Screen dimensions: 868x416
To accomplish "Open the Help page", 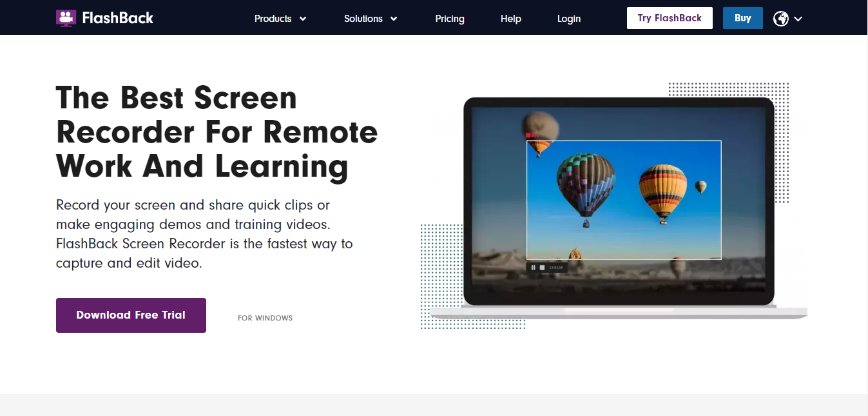I will coord(510,19).
